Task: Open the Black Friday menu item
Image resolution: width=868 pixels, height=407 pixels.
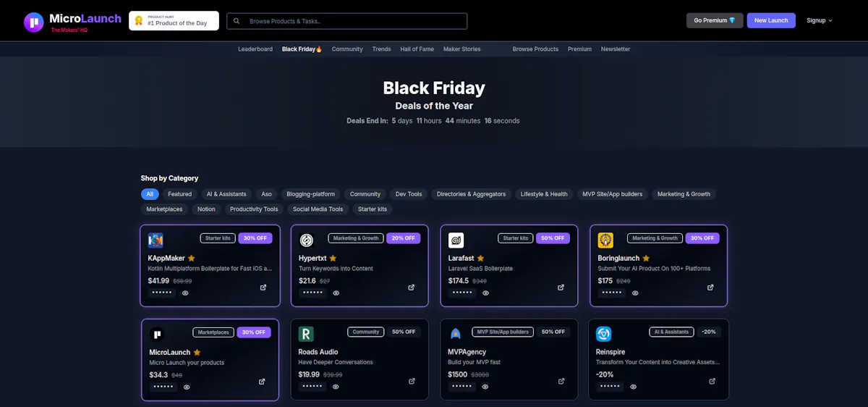Action: point(302,49)
